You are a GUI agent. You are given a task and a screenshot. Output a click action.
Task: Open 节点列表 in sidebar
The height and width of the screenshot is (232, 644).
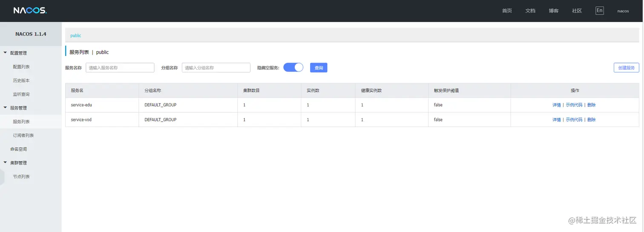click(21, 176)
